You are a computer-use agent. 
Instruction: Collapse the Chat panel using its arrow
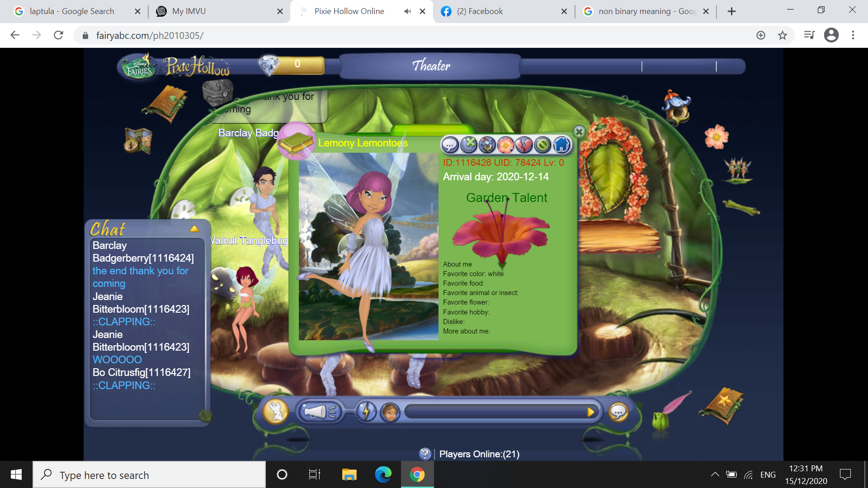point(194,228)
